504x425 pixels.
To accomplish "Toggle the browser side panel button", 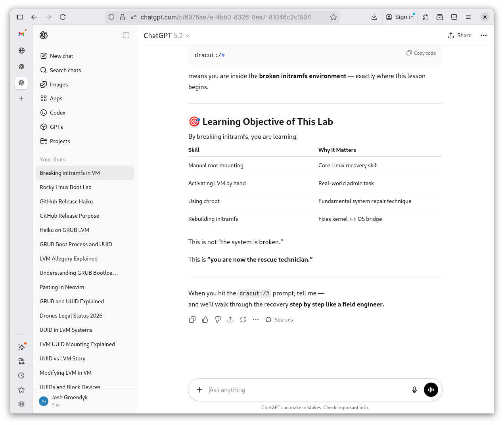I will [x=20, y=17].
